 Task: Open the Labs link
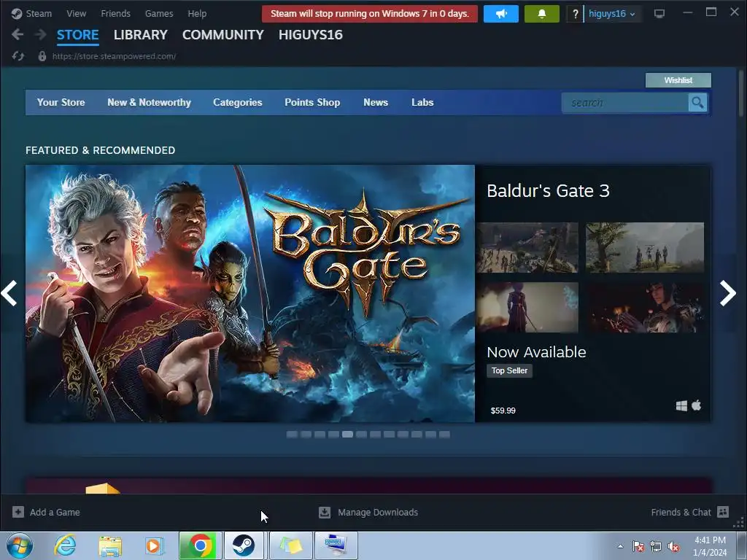pos(422,102)
